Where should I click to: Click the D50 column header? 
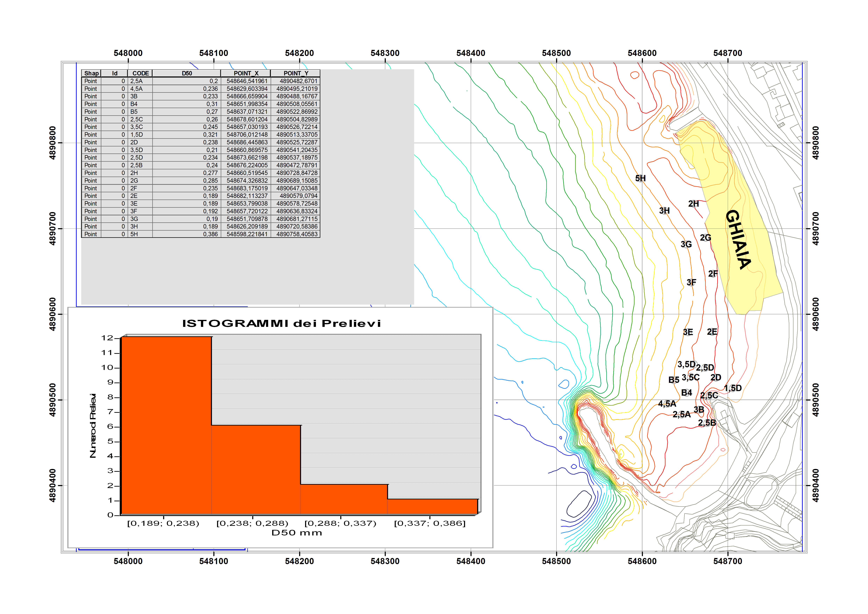pos(186,73)
